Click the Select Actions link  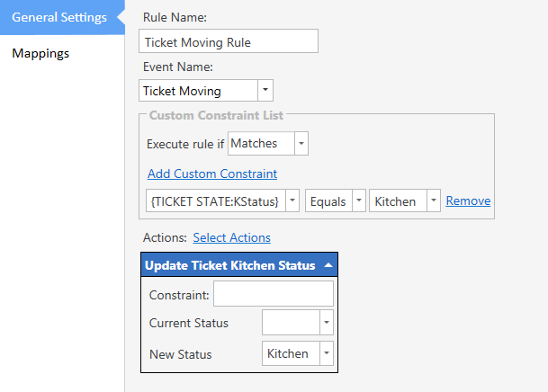coord(231,237)
